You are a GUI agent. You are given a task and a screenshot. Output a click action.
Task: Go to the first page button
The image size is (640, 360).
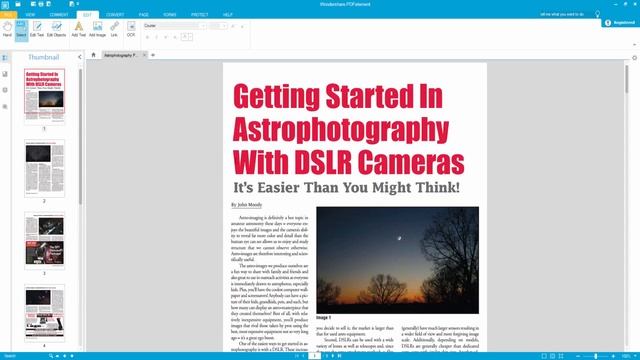297,356
